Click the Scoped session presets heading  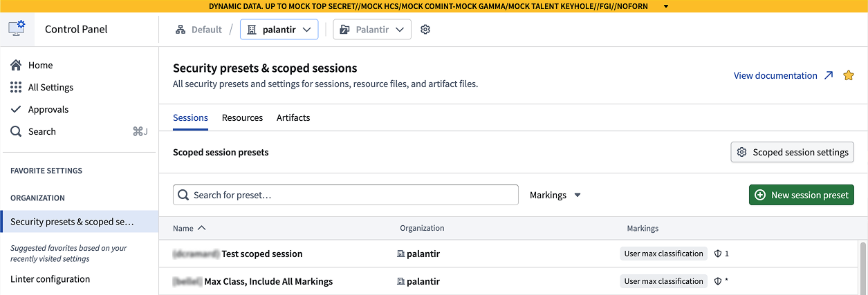click(221, 152)
